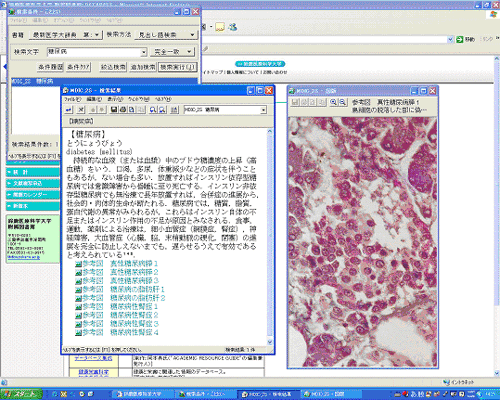
Task: Click the Windows スタート button
Action: tap(21, 394)
